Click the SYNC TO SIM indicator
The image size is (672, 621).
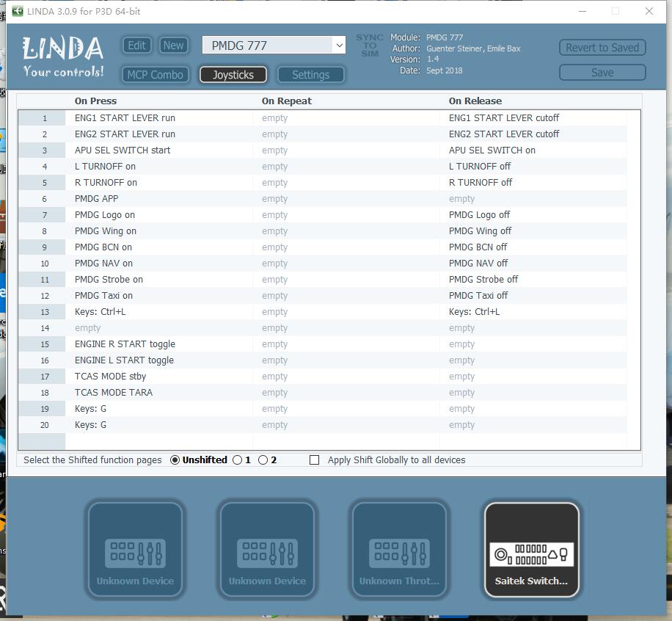(x=370, y=46)
